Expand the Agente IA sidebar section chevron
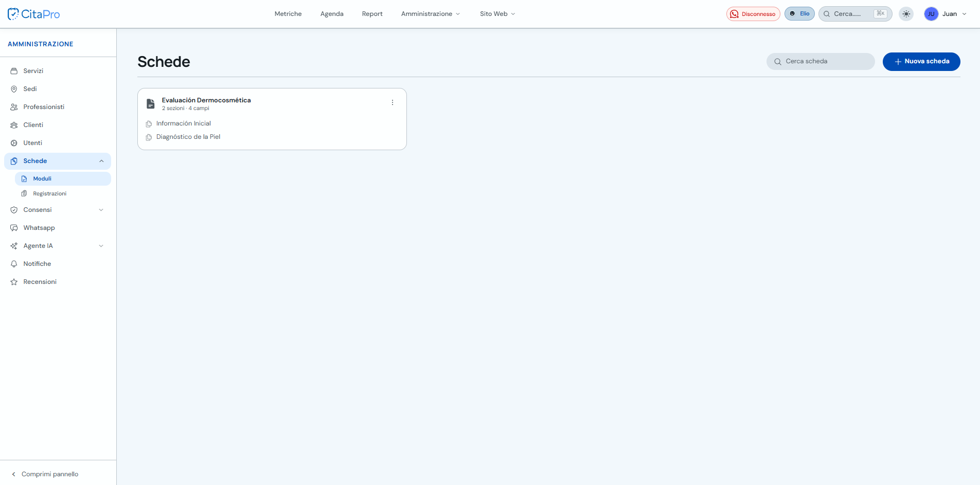 pos(101,246)
